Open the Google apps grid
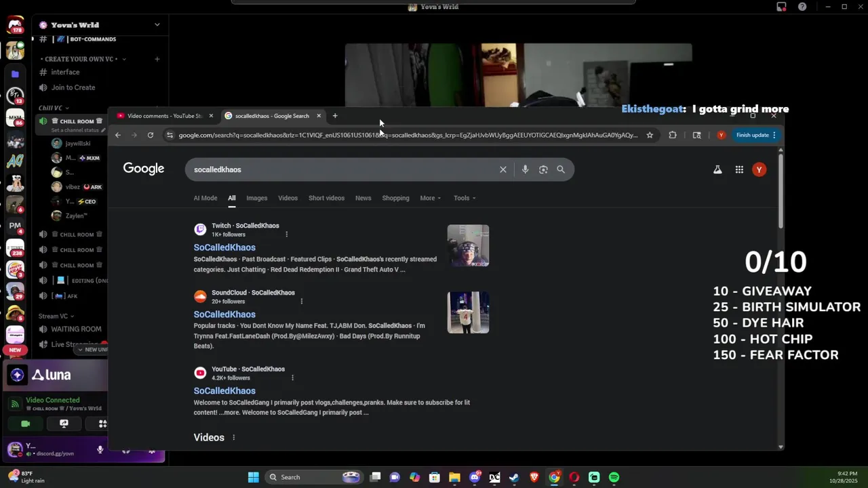The height and width of the screenshot is (488, 868). pos(739,169)
